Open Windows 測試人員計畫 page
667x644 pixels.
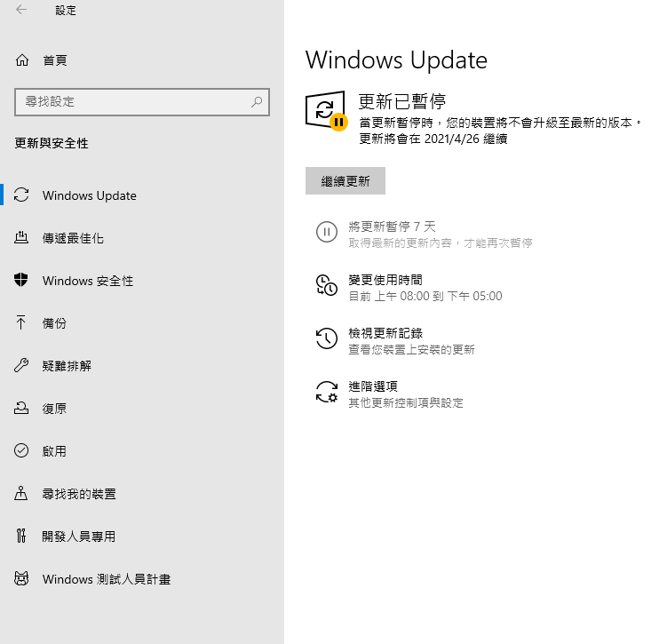[x=142, y=578]
